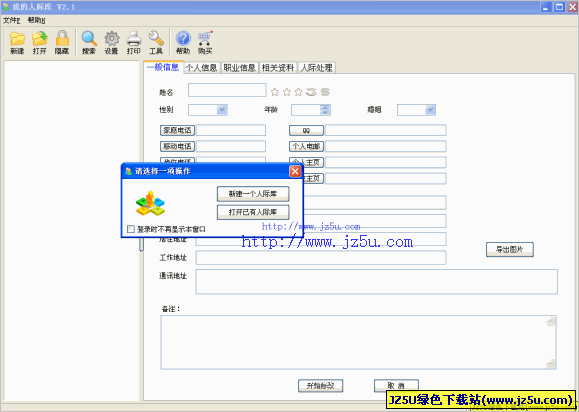
Task: Click the 个人主页 text field
Action: click(x=386, y=162)
